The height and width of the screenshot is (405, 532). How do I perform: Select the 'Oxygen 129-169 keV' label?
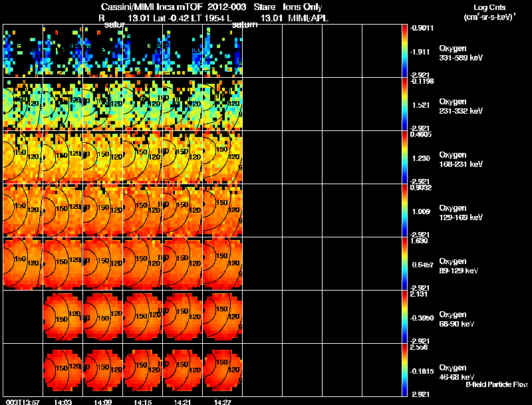pos(461,213)
